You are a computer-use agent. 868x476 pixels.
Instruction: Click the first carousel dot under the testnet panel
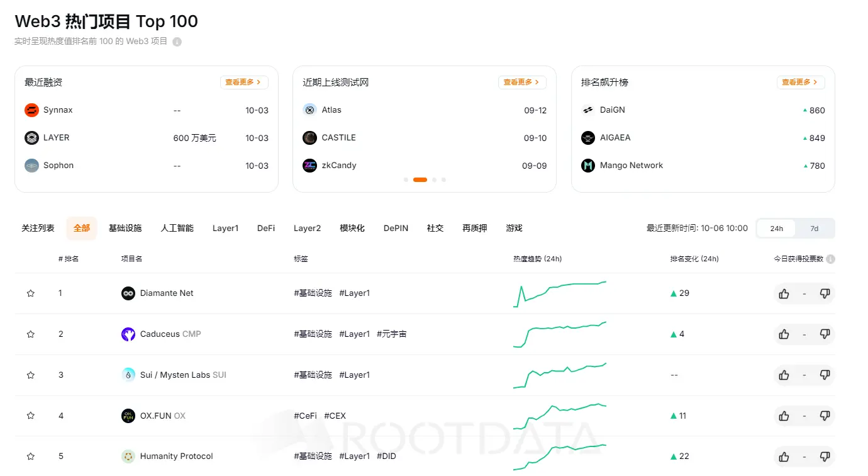click(x=406, y=179)
